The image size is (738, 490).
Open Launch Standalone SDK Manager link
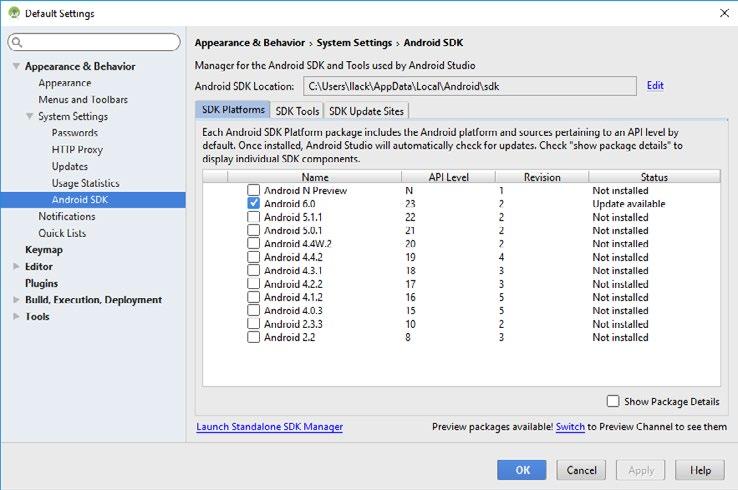pyautogui.click(x=269, y=427)
